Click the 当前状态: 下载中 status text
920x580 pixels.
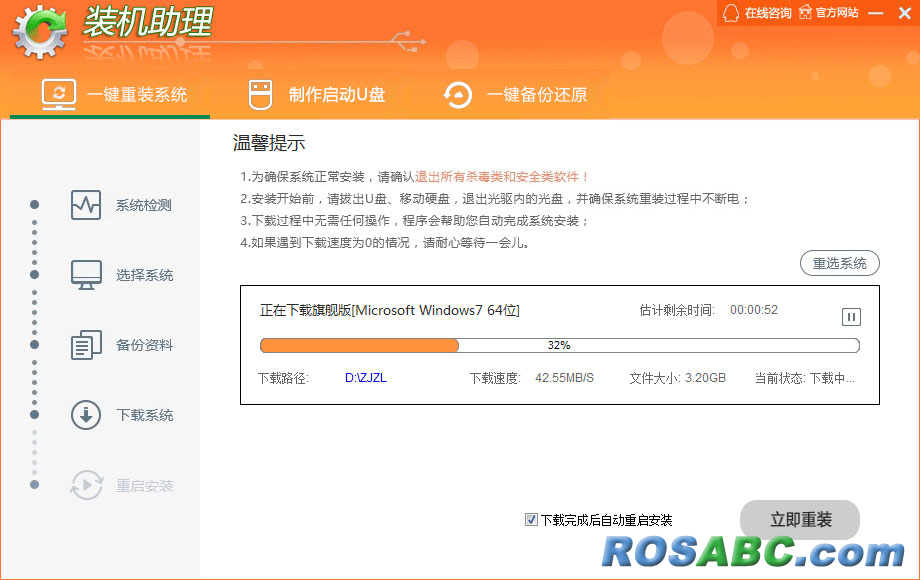point(804,378)
